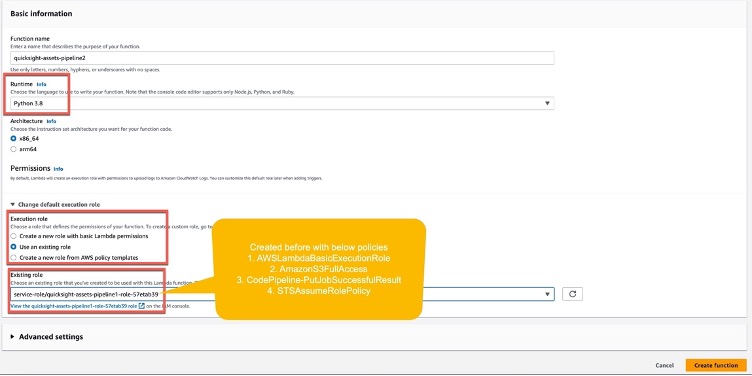This screenshot has height=376, width=752.
Task: Open the Permissions Info link
Action: (58, 169)
